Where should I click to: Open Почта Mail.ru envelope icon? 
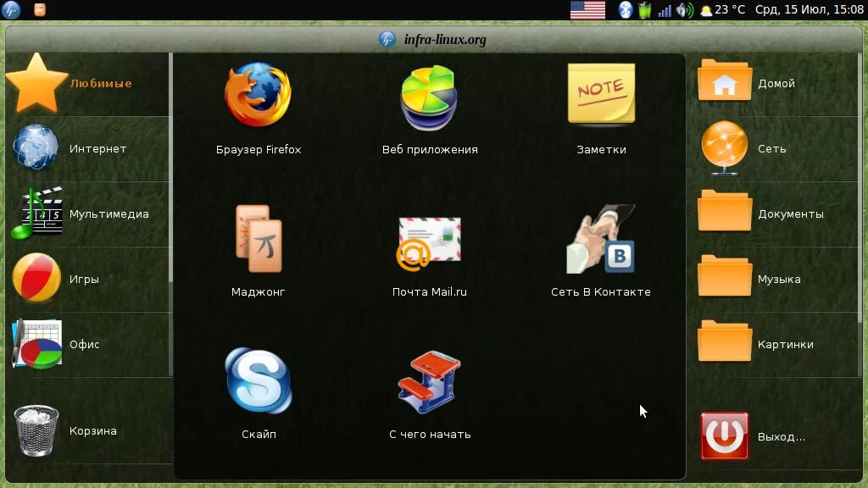429,243
